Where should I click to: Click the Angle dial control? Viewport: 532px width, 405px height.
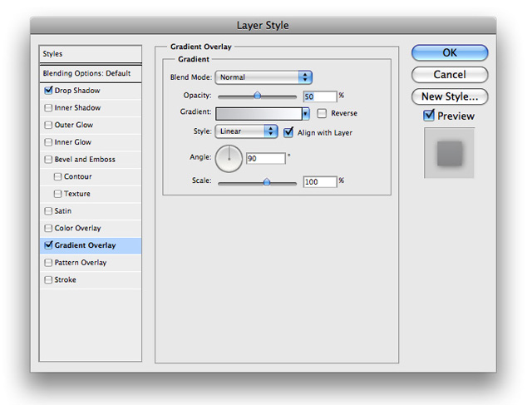click(x=229, y=159)
